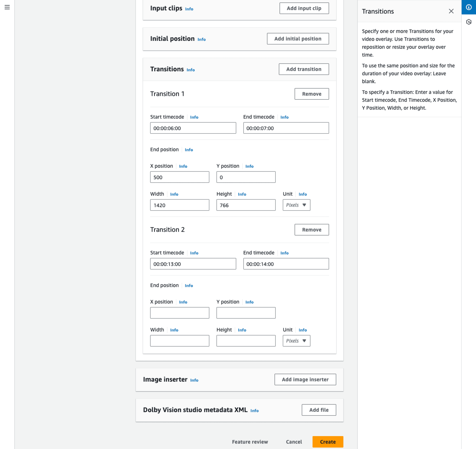This screenshot has height=449, width=476.
Task: Open Info link for Transition 1 Width
Action: point(174,194)
